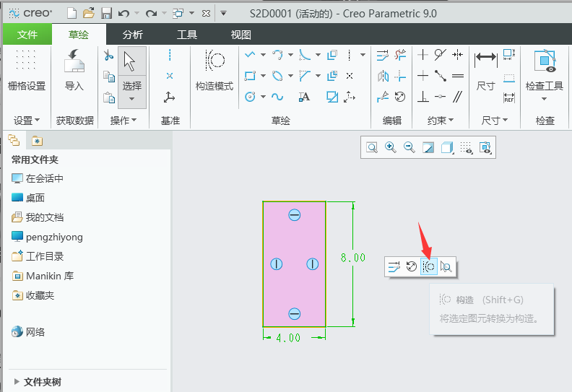Toggle 构造模式 construction mode
The image size is (572, 392).
(214, 70)
